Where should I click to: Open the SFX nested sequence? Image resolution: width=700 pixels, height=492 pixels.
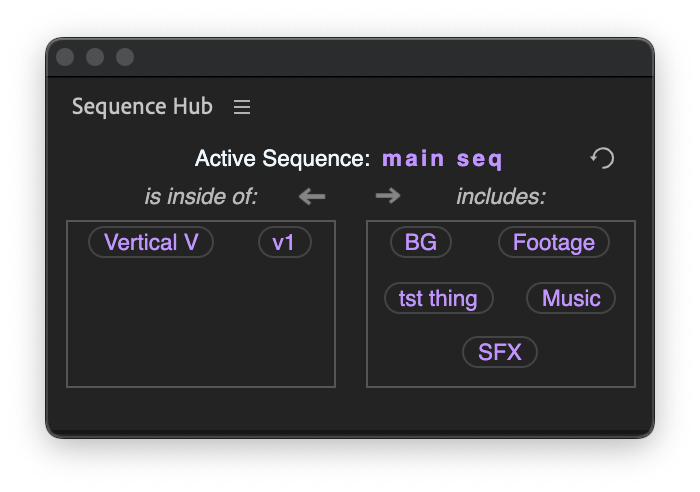pos(500,352)
